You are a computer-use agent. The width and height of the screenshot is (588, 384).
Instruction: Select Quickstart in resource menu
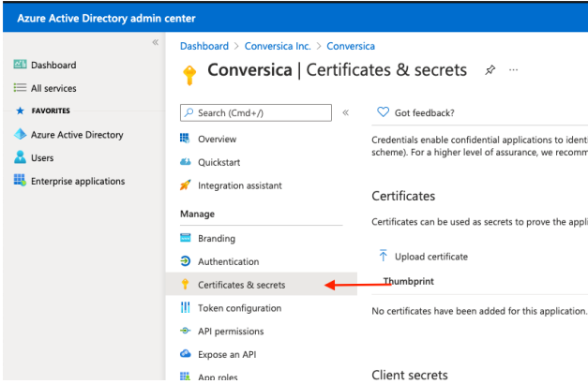(x=219, y=162)
